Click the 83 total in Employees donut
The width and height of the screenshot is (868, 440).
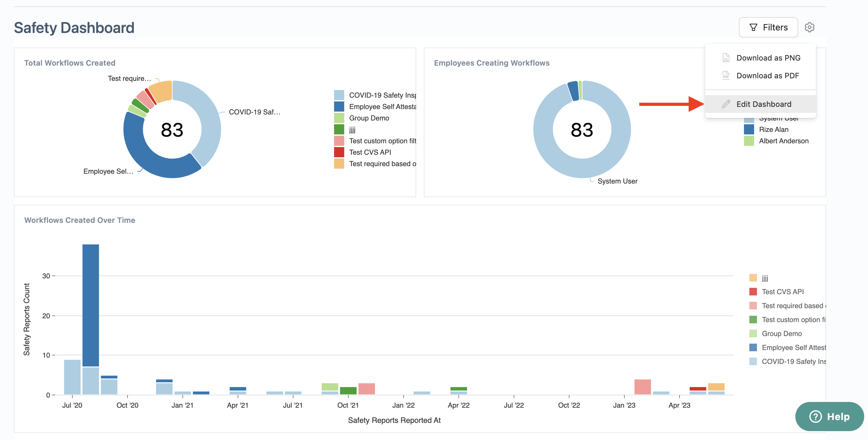pos(582,130)
